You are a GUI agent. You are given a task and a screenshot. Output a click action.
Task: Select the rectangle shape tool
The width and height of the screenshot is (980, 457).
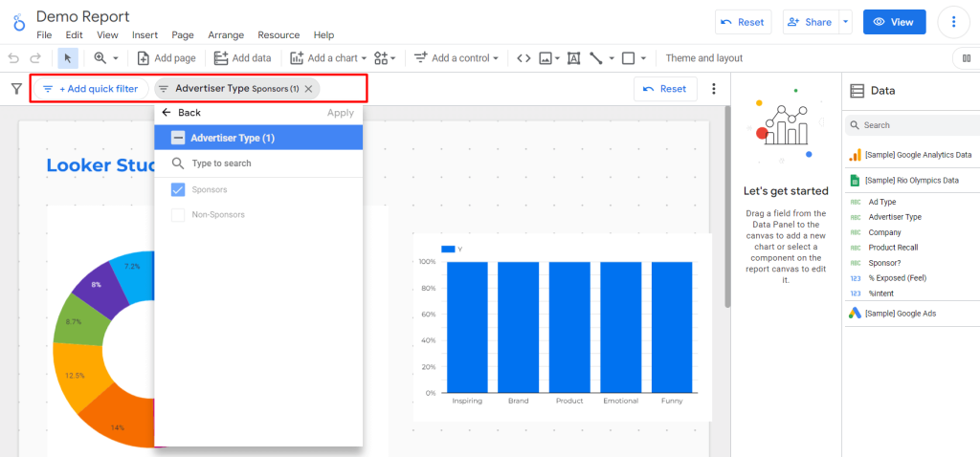tap(629, 58)
